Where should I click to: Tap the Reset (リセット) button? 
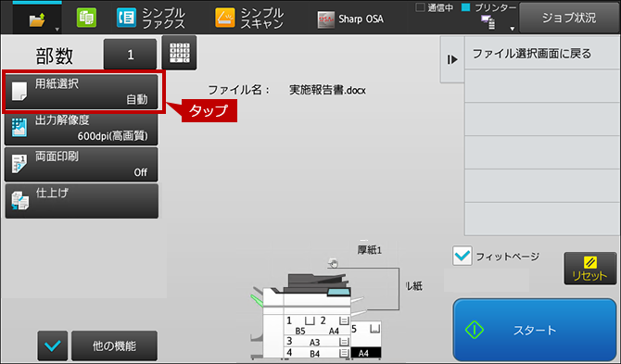(590, 269)
